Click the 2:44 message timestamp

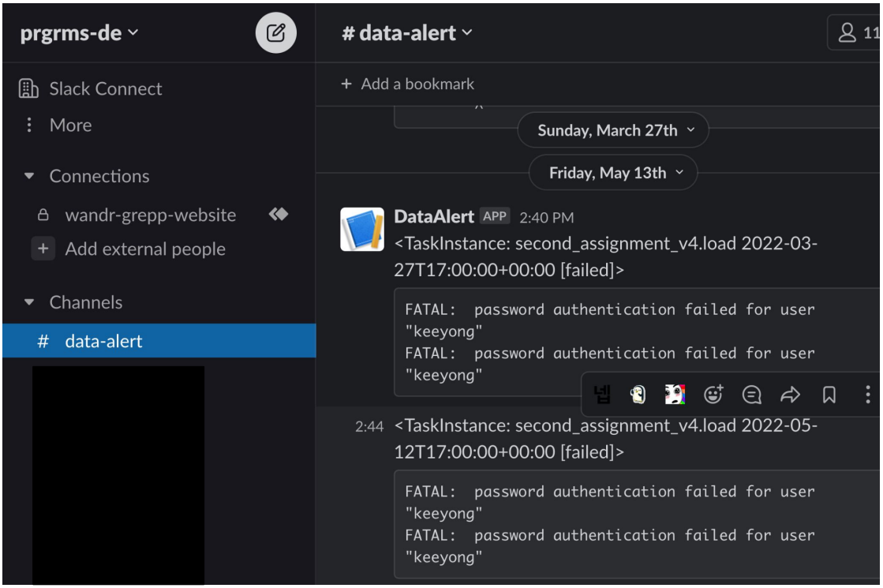coord(369,427)
